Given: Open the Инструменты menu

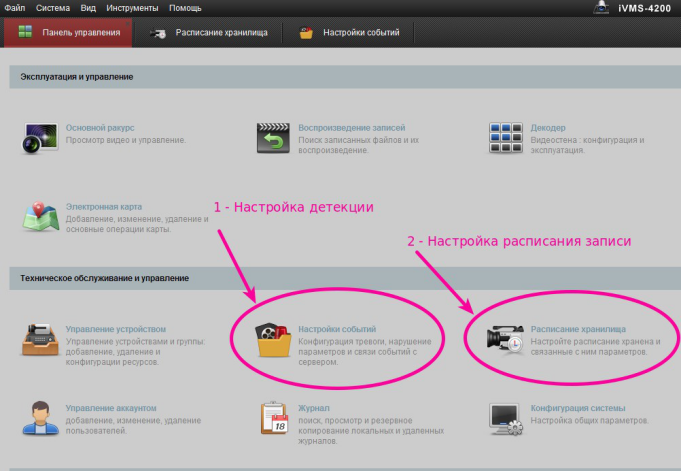Looking at the screenshot, I should [x=130, y=7].
